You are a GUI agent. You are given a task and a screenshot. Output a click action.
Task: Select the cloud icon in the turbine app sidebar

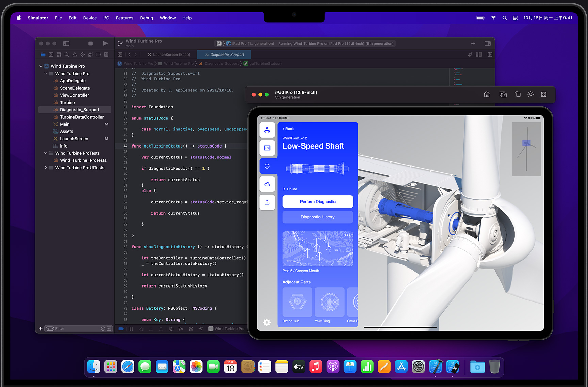(267, 184)
